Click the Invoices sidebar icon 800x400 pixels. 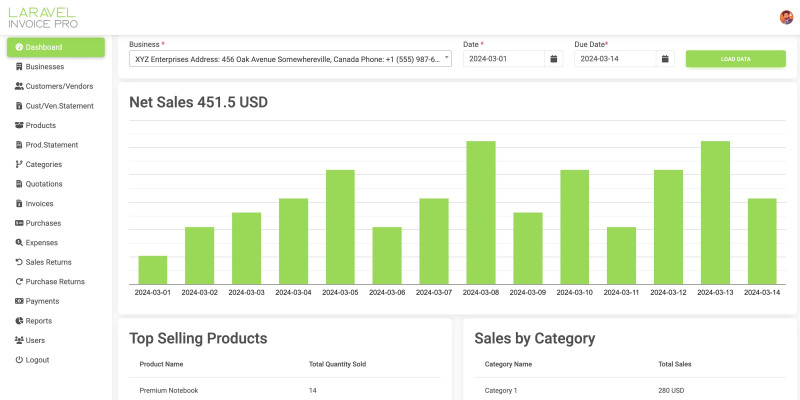tap(19, 204)
